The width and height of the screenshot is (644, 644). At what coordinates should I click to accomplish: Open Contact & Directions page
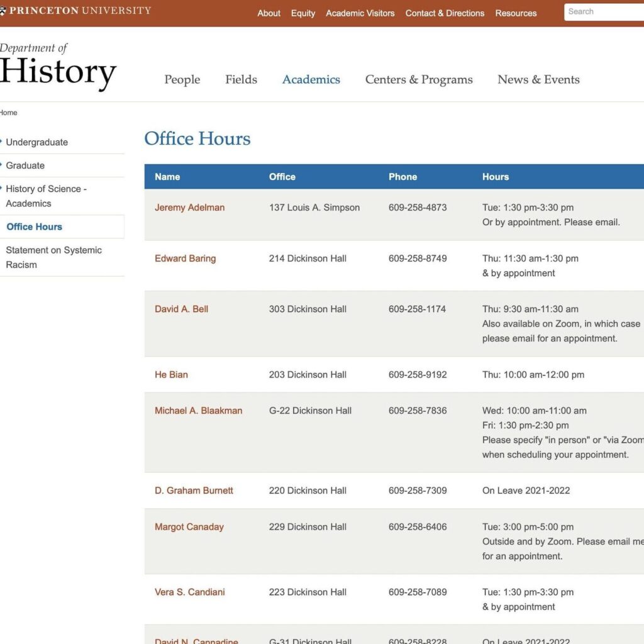[445, 13]
